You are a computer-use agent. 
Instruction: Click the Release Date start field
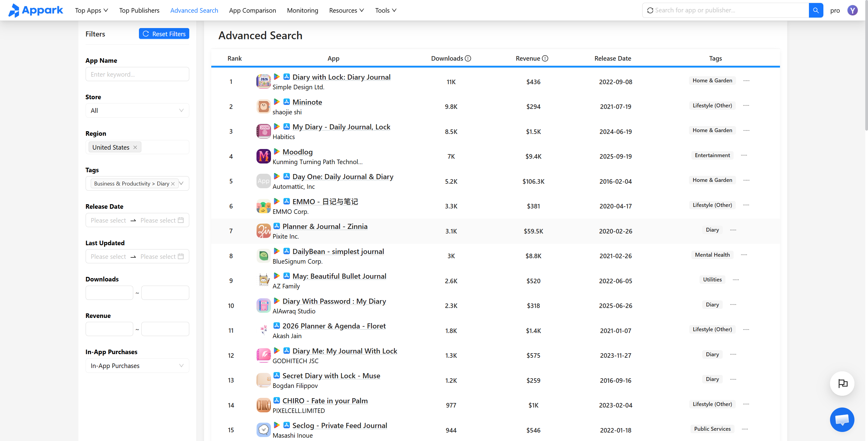[108, 220]
